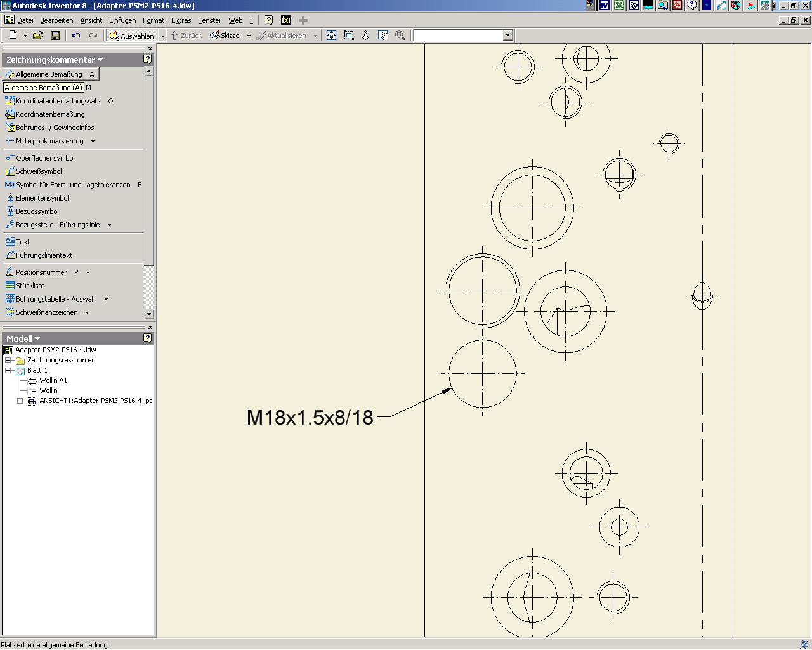Open the Extras menu

(181, 20)
